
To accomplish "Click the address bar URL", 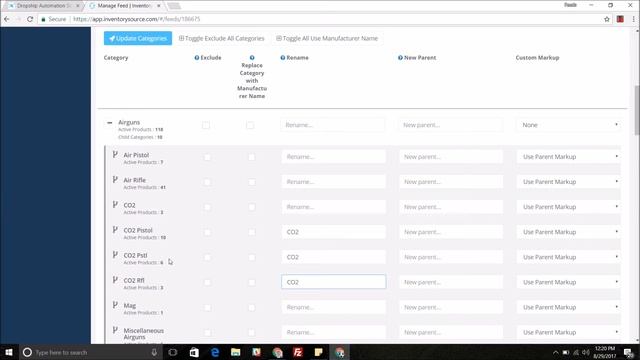I will click(x=137, y=19).
